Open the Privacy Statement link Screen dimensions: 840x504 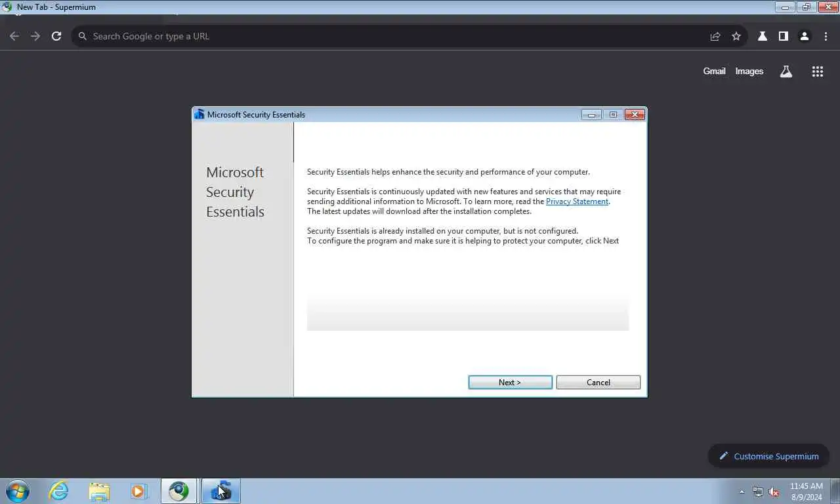tap(577, 201)
